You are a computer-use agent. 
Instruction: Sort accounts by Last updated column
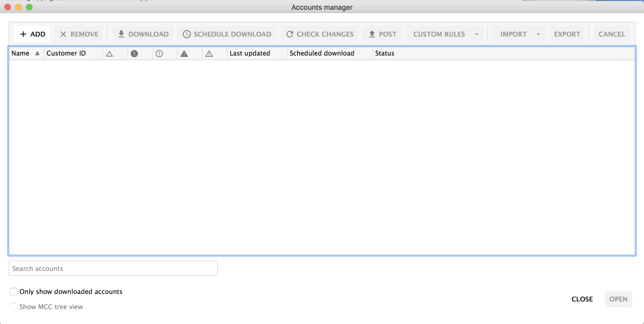pos(250,53)
